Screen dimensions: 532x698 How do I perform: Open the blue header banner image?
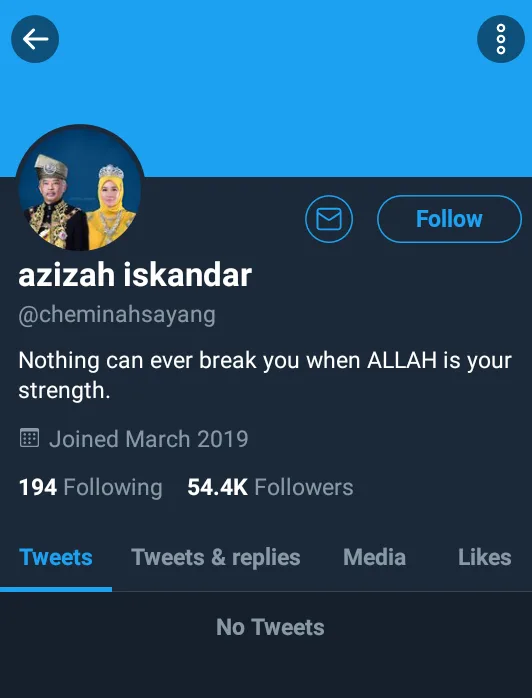click(266, 88)
